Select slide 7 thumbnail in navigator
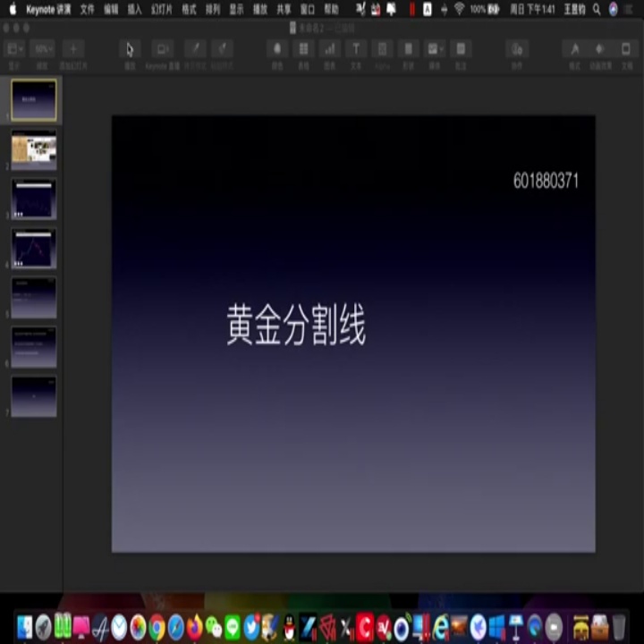The height and width of the screenshot is (644, 644). click(x=34, y=396)
